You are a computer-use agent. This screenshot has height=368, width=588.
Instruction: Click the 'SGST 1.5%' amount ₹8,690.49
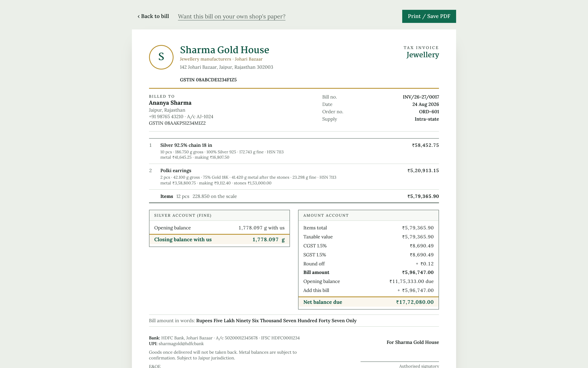click(x=422, y=255)
